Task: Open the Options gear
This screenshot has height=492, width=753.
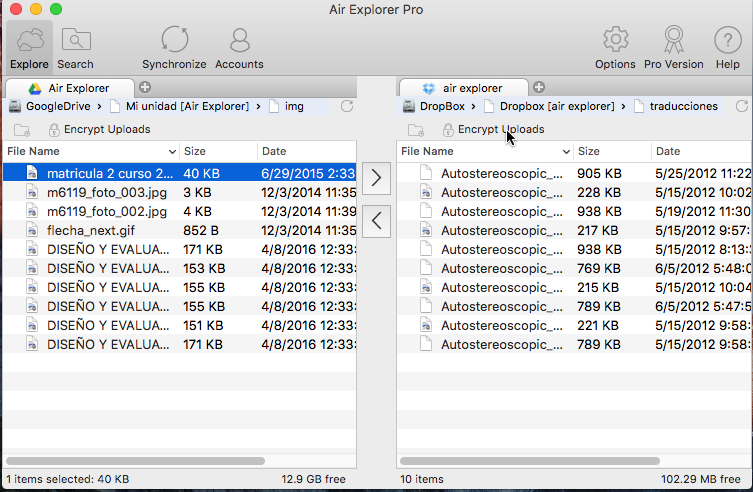Action: pyautogui.click(x=615, y=48)
